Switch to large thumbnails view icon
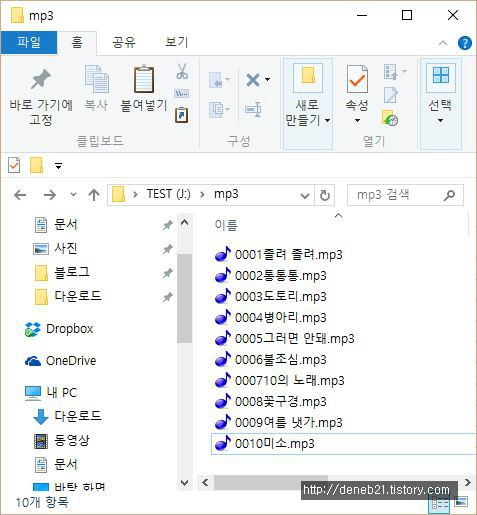The width and height of the screenshot is (477, 515). 461,502
